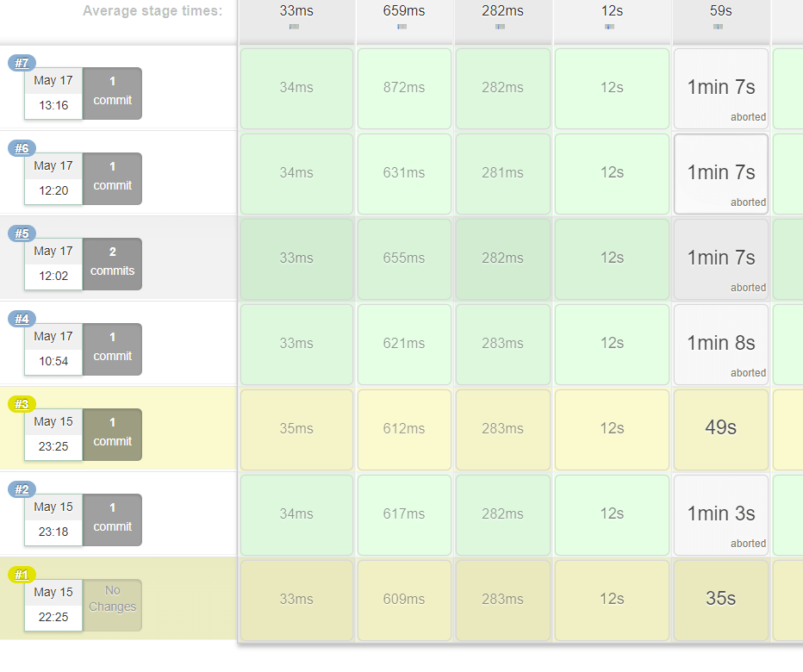Select the 872ms stage cell
The image size is (803, 672).
[x=404, y=88]
